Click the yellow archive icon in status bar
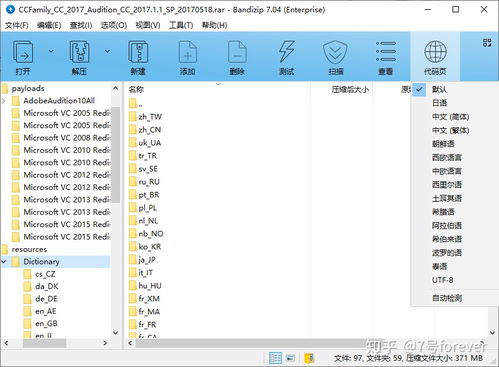The height and width of the screenshot is (367, 499). (309, 358)
